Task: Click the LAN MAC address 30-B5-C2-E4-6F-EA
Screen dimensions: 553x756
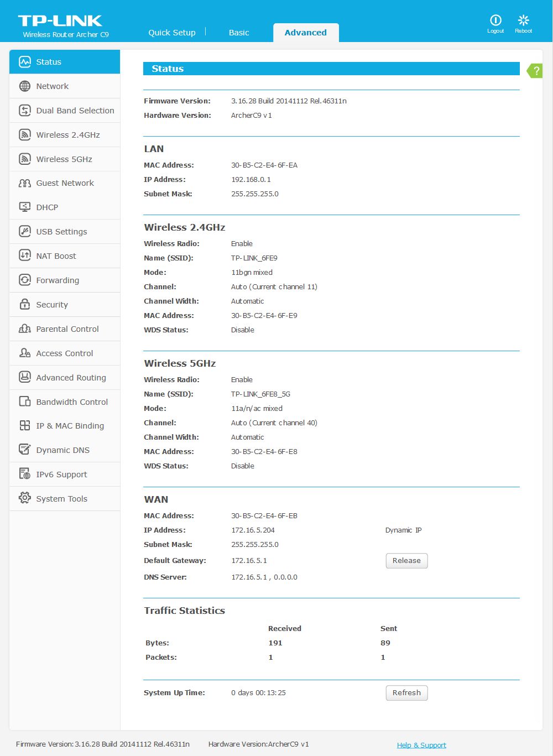Action: [264, 165]
